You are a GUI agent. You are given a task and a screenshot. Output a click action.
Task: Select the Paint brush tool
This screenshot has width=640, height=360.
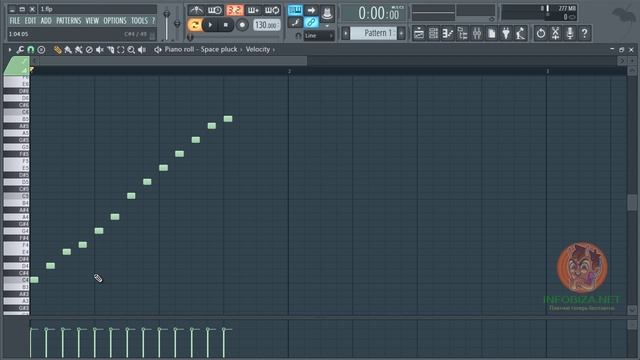pos(68,50)
